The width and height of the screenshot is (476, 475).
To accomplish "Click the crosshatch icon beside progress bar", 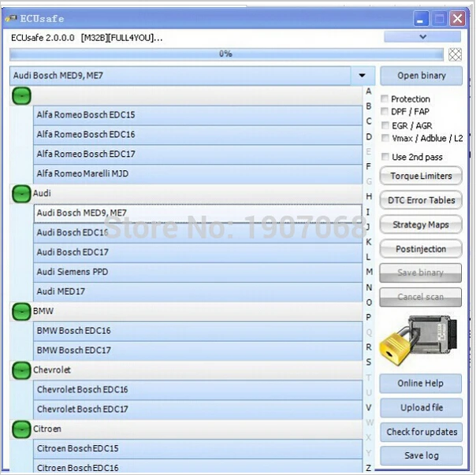I will coord(455,54).
